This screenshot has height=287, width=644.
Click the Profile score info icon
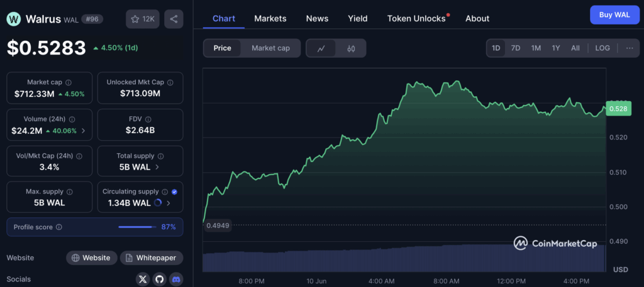[x=58, y=227]
